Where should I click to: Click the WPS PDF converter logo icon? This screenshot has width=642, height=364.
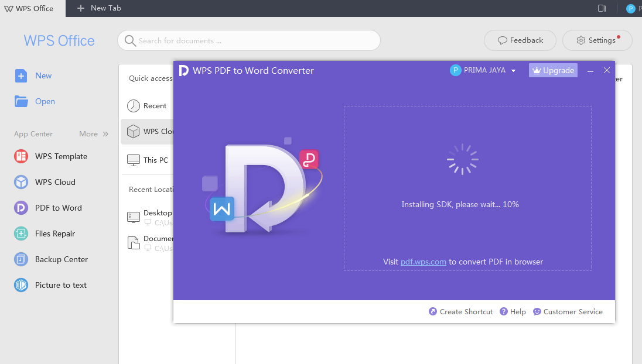coord(184,70)
